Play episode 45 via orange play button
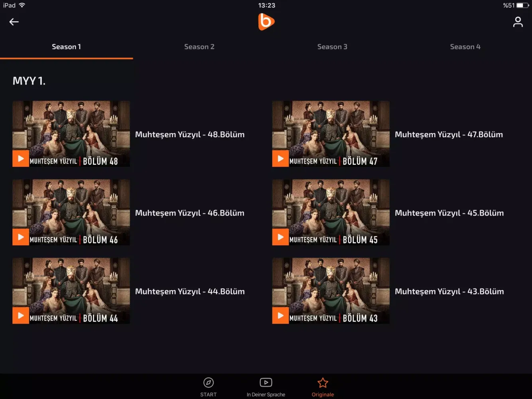Image resolution: width=532 pixels, height=399 pixels. (x=280, y=237)
